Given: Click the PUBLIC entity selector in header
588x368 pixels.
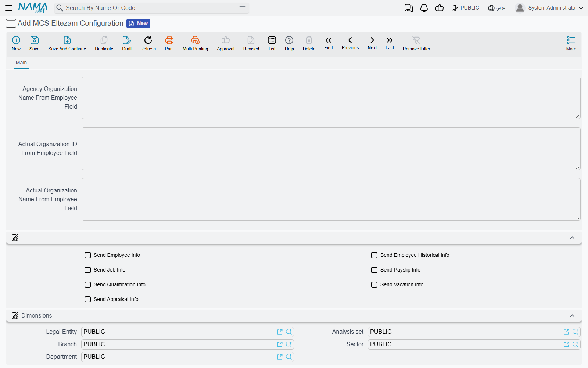Looking at the screenshot, I should point(465,8).
